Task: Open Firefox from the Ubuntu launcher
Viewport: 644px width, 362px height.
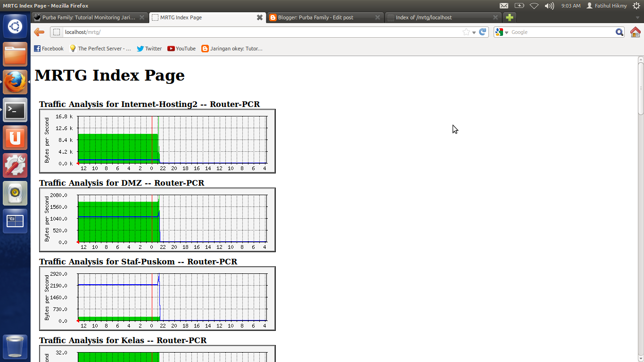Action: click(15, 82)
